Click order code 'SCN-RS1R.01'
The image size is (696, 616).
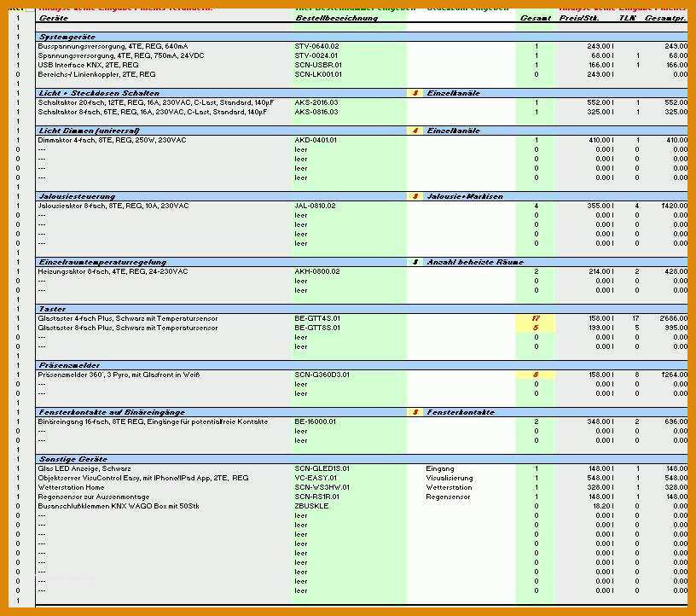point(316,497)
